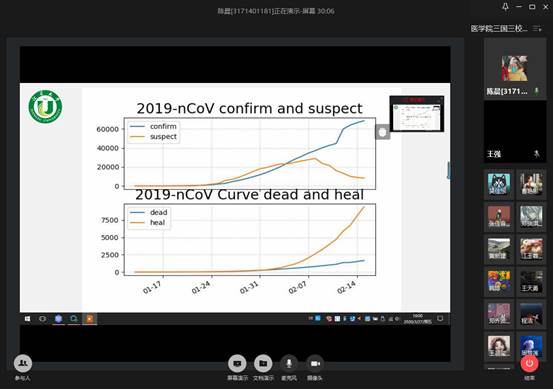Click the meeting title 医学院三国三校

(x=499, y=29)
